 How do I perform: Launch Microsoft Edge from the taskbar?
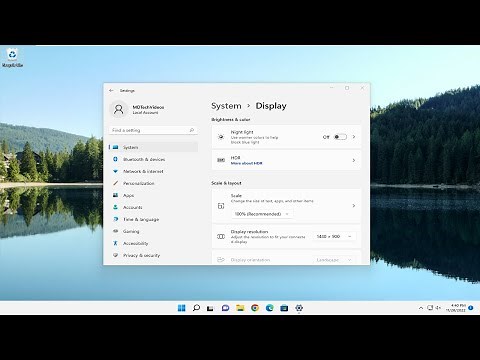(270, 308)
